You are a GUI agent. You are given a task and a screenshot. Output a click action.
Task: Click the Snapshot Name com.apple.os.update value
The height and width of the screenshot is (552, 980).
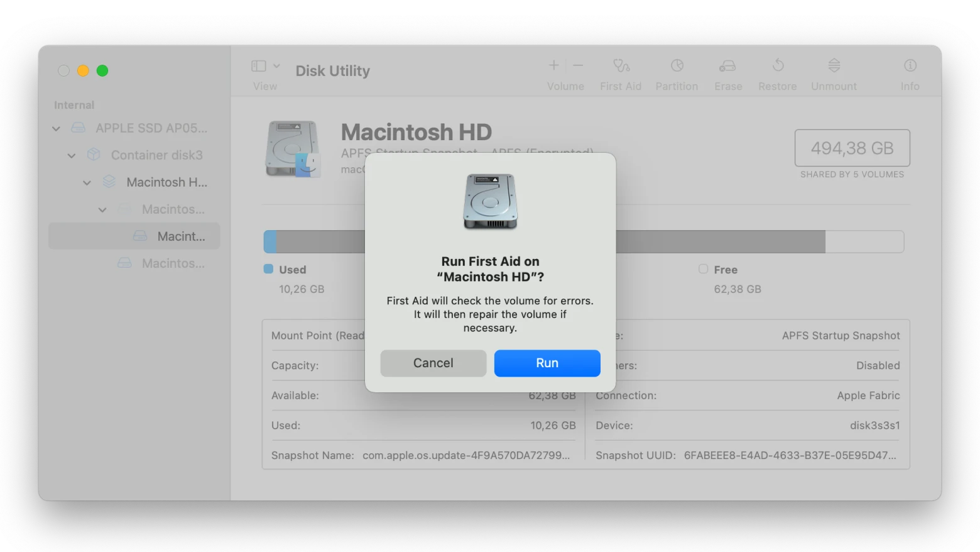(466, 456)
